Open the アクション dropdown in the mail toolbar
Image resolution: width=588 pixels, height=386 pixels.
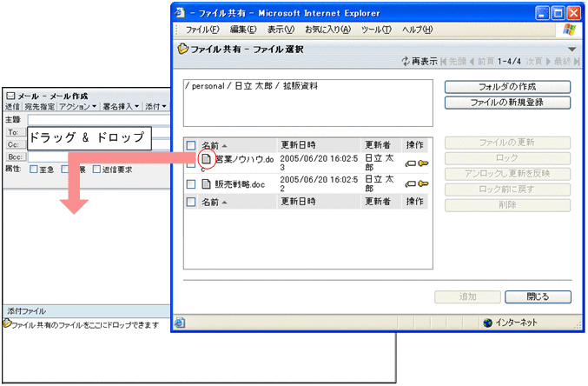tap(78, 107)
